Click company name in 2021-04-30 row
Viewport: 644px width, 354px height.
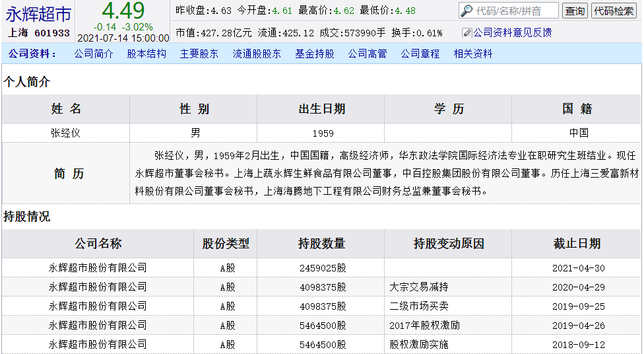pyautogui.click(x=98, y=267)
